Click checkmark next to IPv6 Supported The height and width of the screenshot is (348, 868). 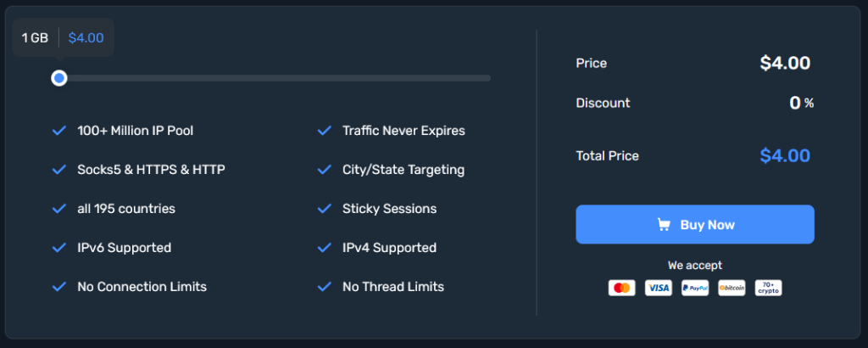pos(59,248)
